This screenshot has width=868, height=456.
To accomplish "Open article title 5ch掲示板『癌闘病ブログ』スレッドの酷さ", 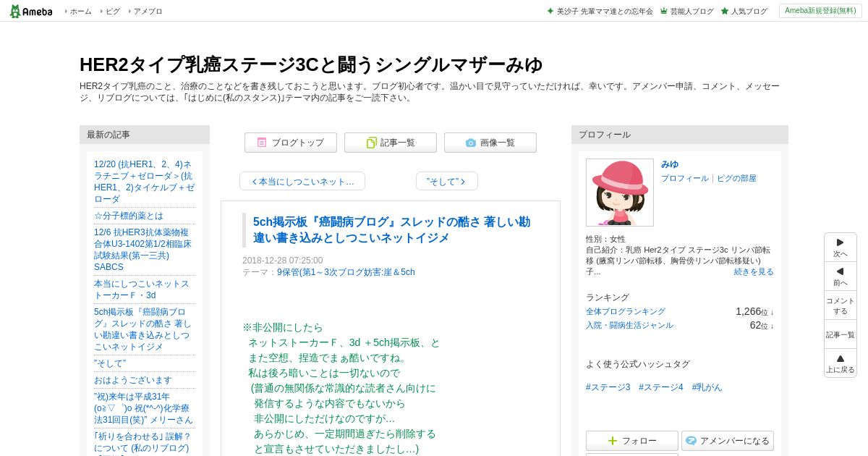I will pyautogui.click(x=391, y=229).
